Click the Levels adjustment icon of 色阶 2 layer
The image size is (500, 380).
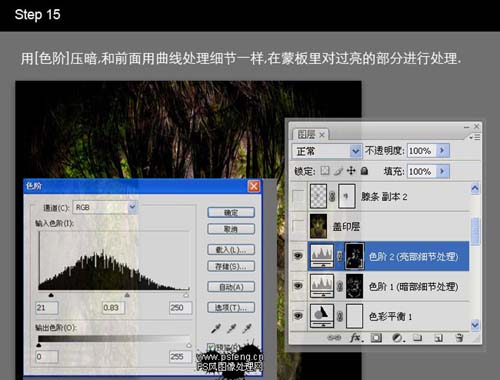[322, 256]
